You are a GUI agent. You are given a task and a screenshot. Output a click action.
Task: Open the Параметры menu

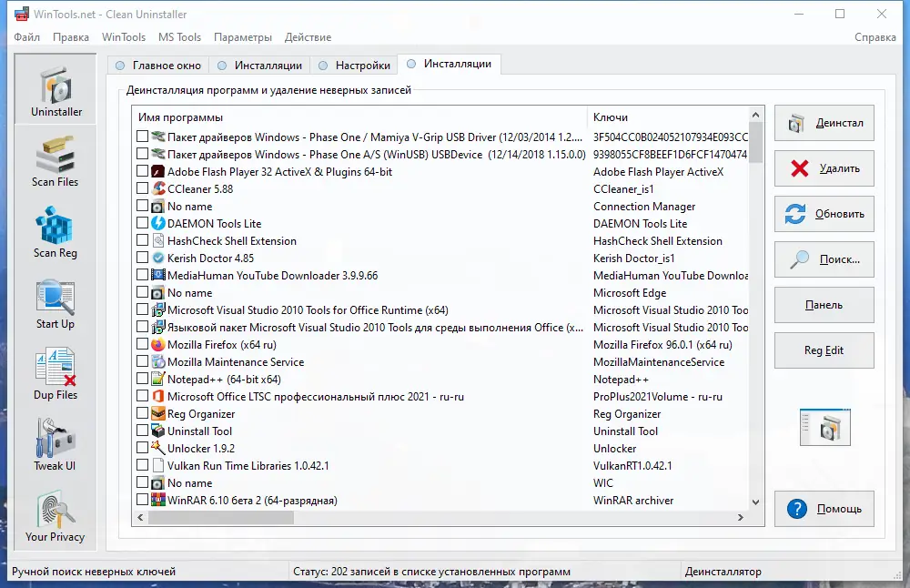(x=243, y=37)
